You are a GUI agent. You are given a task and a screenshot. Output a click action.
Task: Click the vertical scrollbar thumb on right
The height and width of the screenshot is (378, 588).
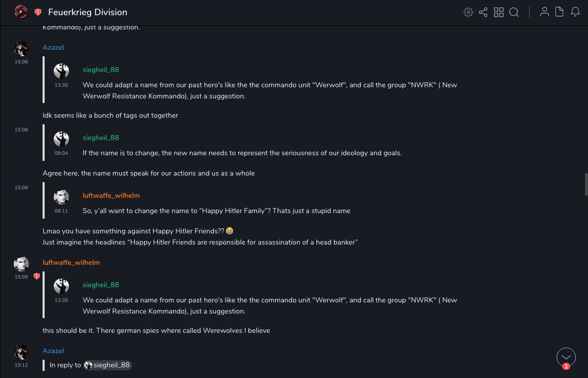pos(586,184)
